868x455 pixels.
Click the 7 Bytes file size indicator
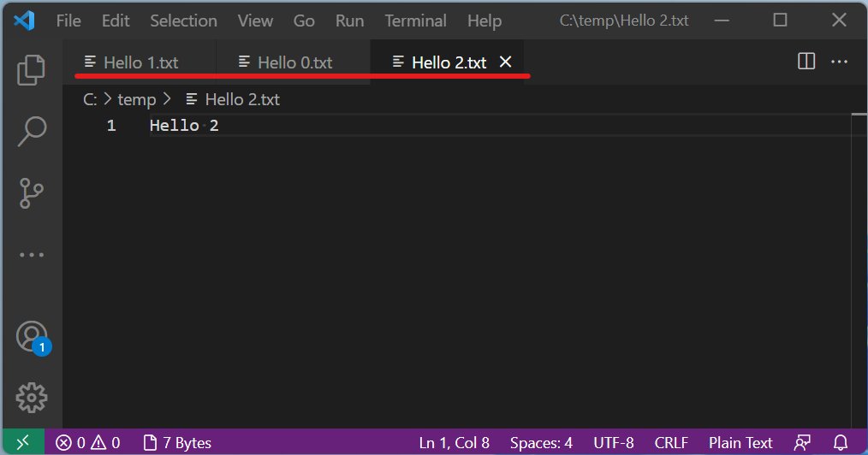click(x=178, y=443)
